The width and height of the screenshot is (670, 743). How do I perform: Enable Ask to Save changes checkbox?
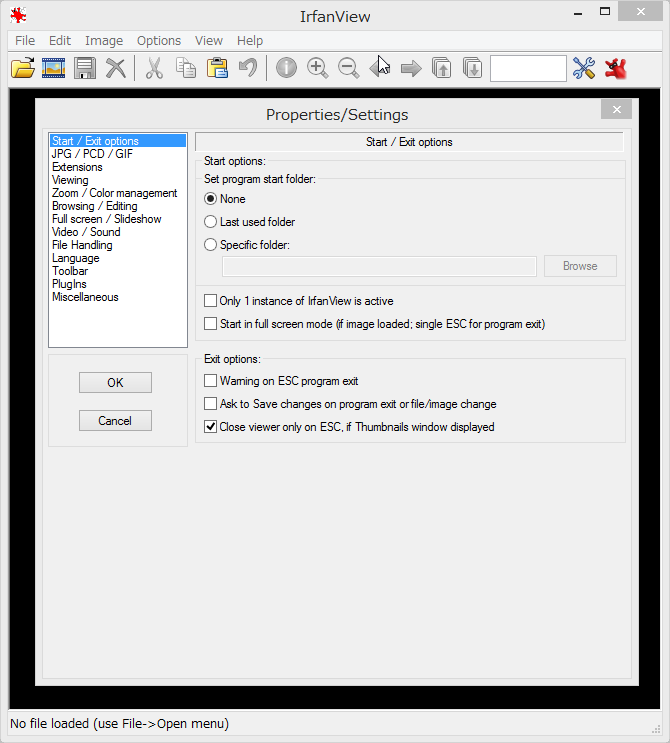coord(350,404)
